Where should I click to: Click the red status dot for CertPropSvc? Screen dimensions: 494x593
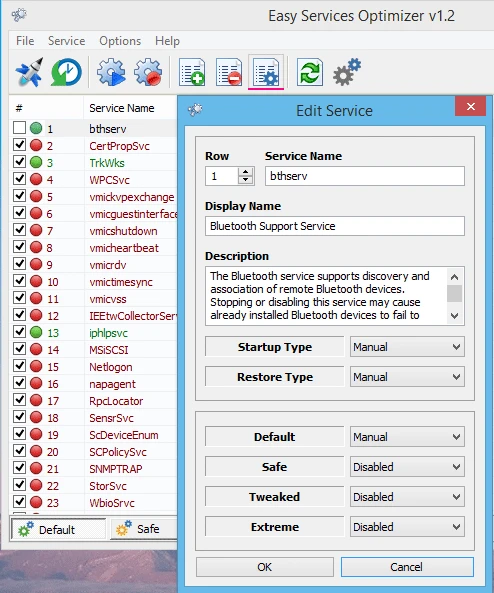[x=36, y=145]
